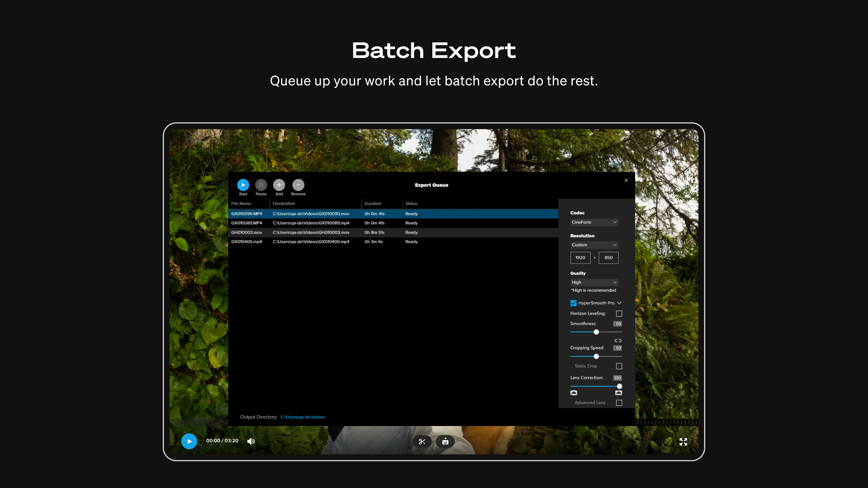This screenshot has width=868, height=488.
Task: Remove the selected file from the queue
Action: [x=298, y=185]
